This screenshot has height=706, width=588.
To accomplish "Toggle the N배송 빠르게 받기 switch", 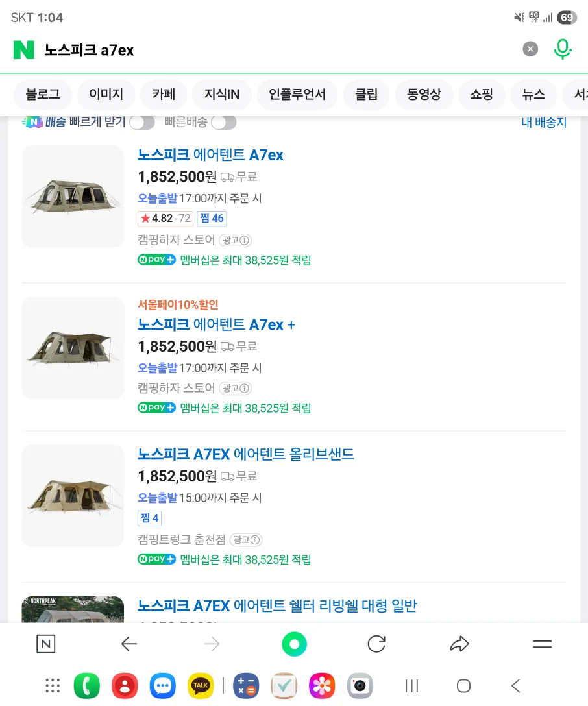I will pos(142,123).
